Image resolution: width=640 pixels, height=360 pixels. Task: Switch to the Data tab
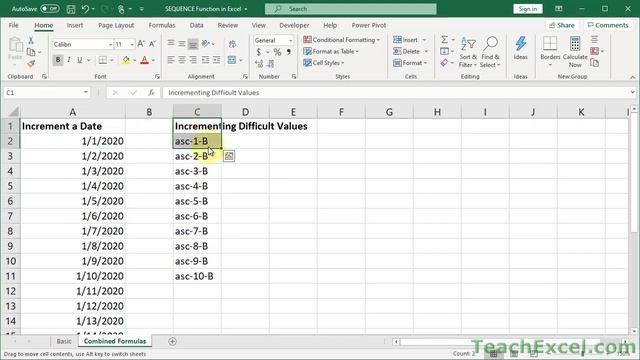coord(196,25)
